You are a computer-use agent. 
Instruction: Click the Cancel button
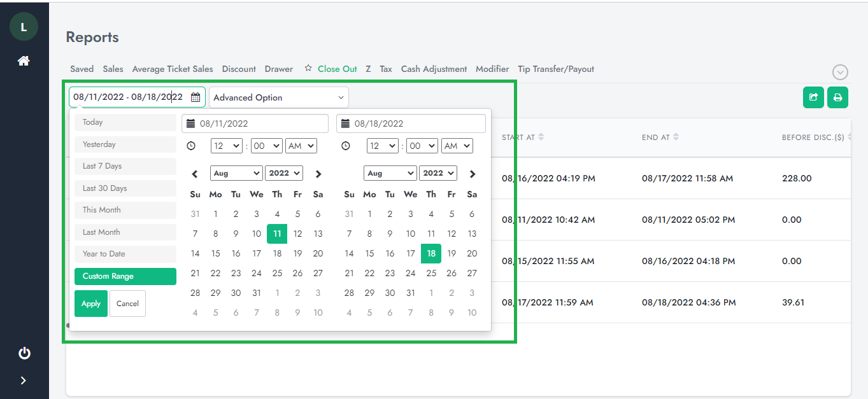(127, 304)
